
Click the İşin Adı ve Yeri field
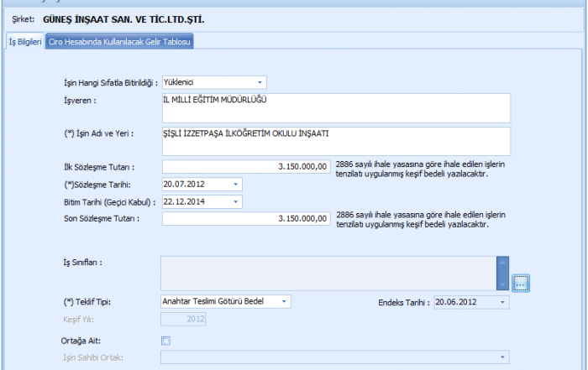(x=334, y=141)
